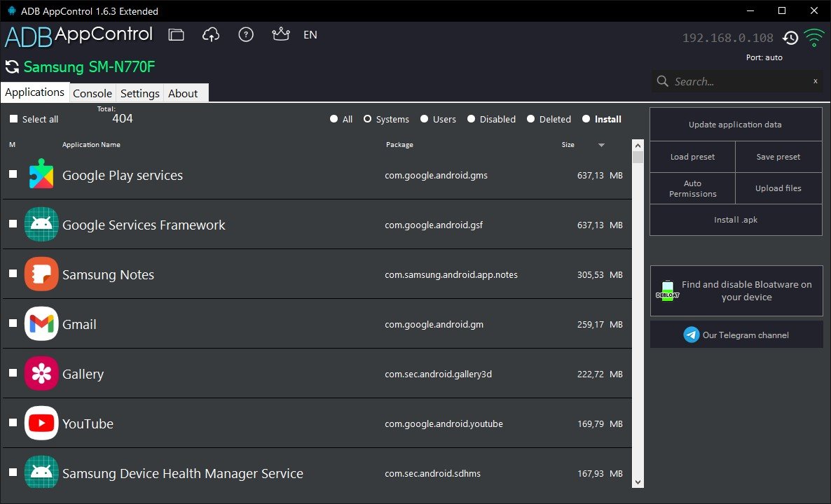
Task: Click the cloud upload icon
Action: 211,35
